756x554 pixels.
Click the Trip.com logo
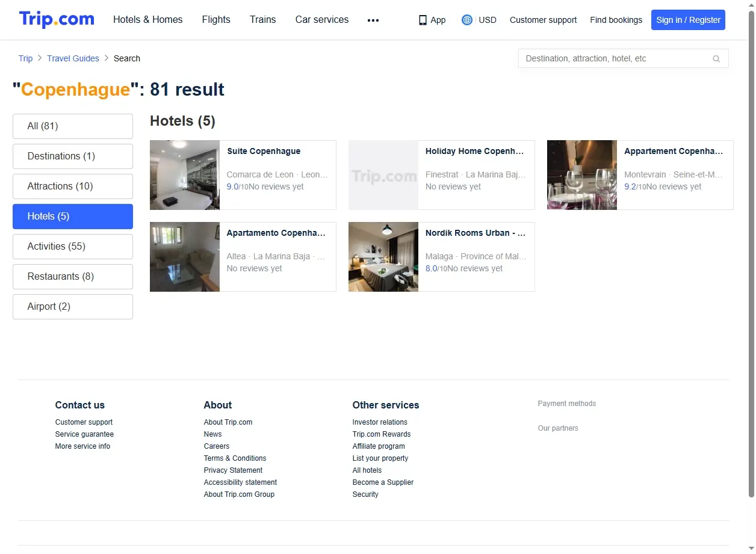coord(57,20)
